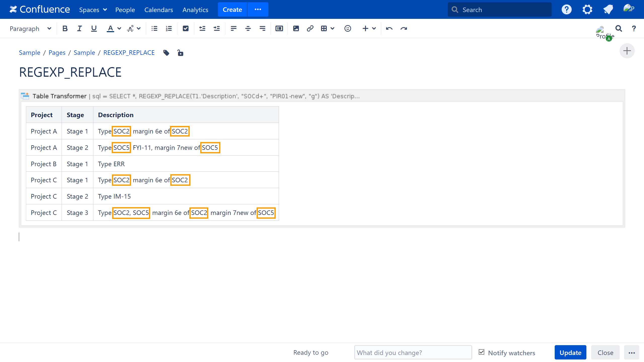The height and width of the screenshot is (362, 644).
Task: Select the Table Transformer macro header
Action: pos(60,96)
